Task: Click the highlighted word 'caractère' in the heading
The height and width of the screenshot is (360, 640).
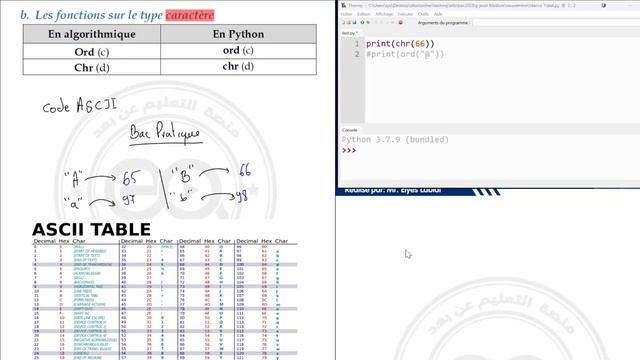Action: pyautogui.click(x=190, y=15)
